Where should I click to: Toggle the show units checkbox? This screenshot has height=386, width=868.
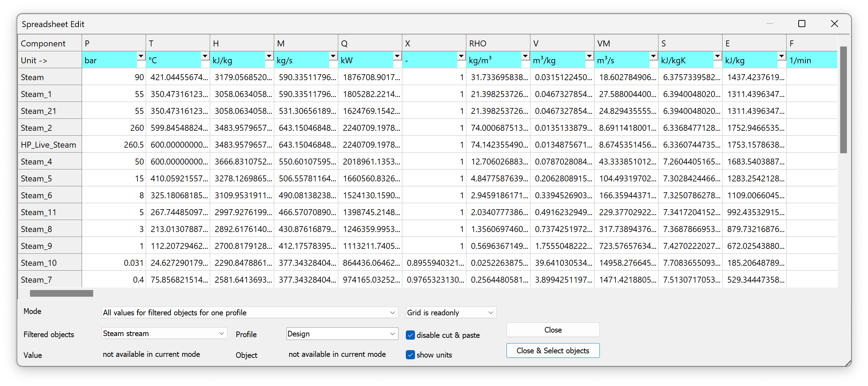pyautogui.click(x=410, y=355)
